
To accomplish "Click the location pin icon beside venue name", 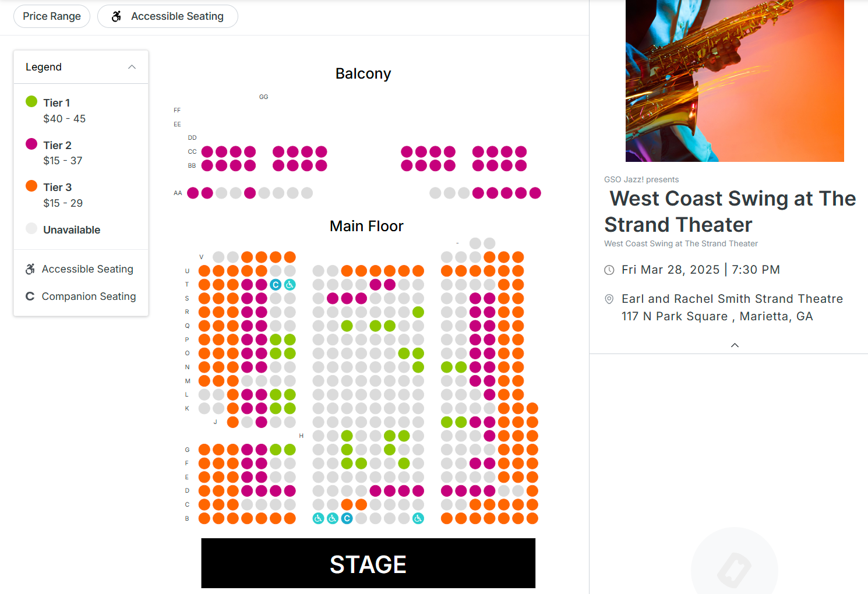I will click(x=609, y=299).
